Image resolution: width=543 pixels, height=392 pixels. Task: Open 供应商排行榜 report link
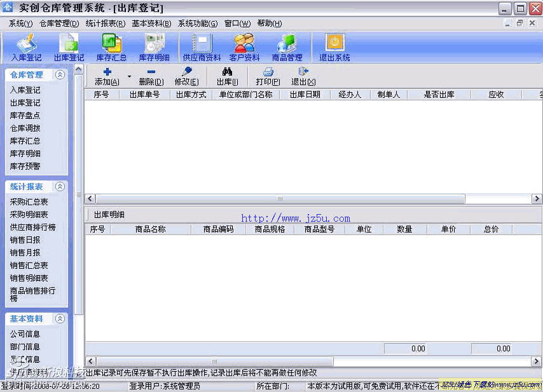[x=32, y=227]
